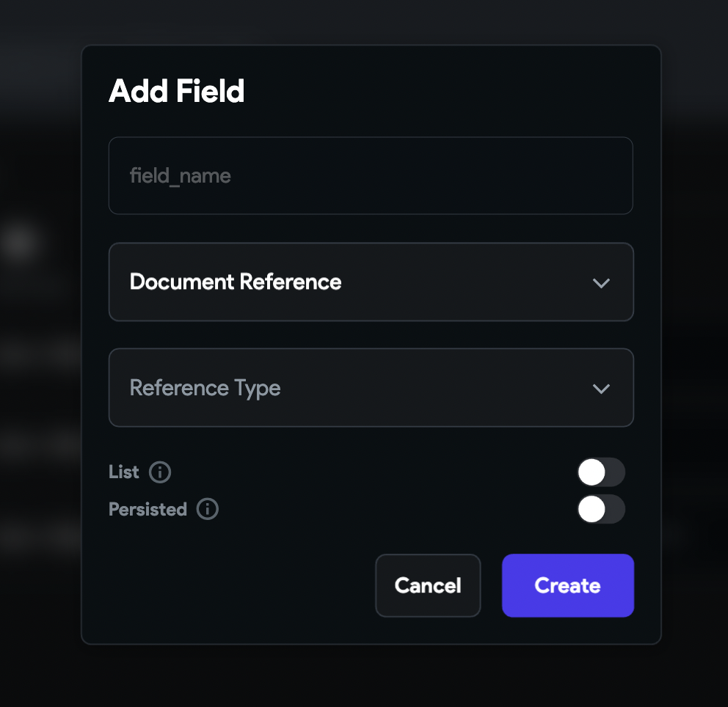
Task: Turn on the Persisted toggle
Action: click(x=601, y=509)
